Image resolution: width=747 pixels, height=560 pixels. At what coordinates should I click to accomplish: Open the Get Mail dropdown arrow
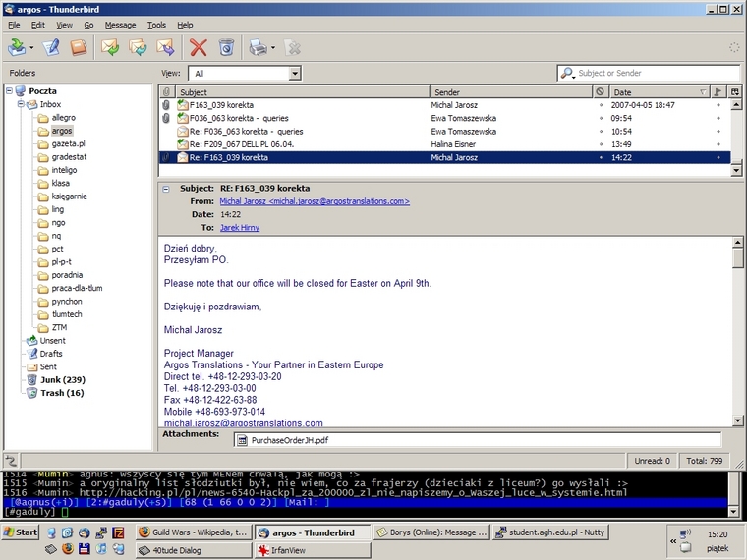(x=31, y=47)
